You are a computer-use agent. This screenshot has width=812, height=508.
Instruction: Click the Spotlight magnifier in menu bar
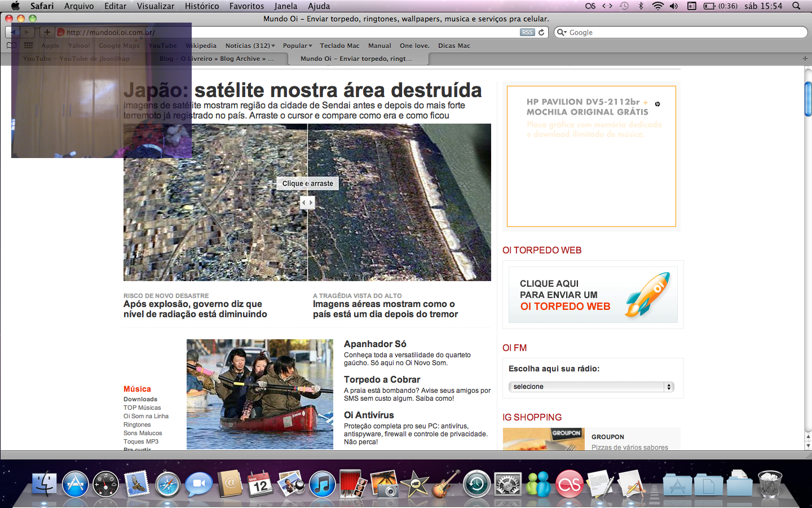796,6
